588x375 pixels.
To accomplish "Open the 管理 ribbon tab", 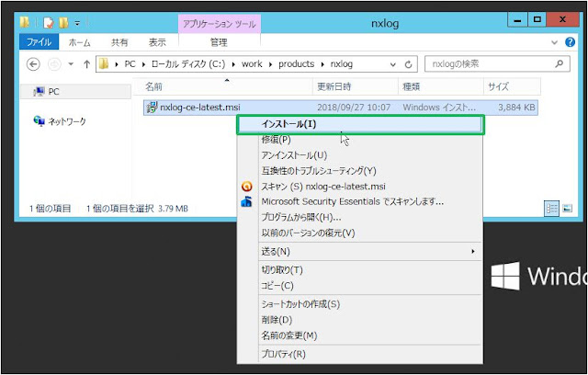I will coord(219,42).
